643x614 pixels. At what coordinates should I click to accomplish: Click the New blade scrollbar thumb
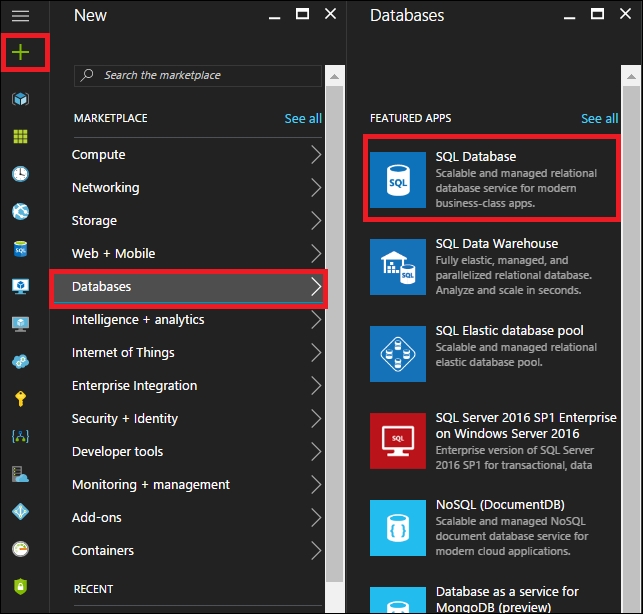click(334, 333)
